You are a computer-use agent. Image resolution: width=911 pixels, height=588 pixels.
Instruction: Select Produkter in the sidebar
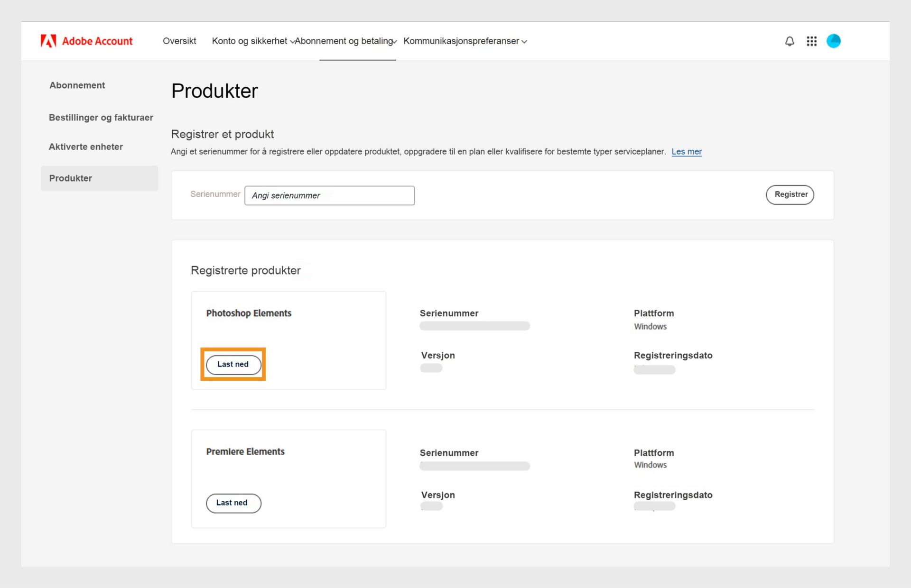pyautogui.click(x=70, y=178)
